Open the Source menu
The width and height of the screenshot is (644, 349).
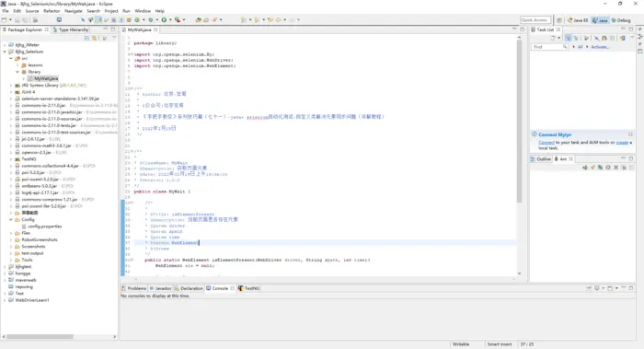[32, 11]
